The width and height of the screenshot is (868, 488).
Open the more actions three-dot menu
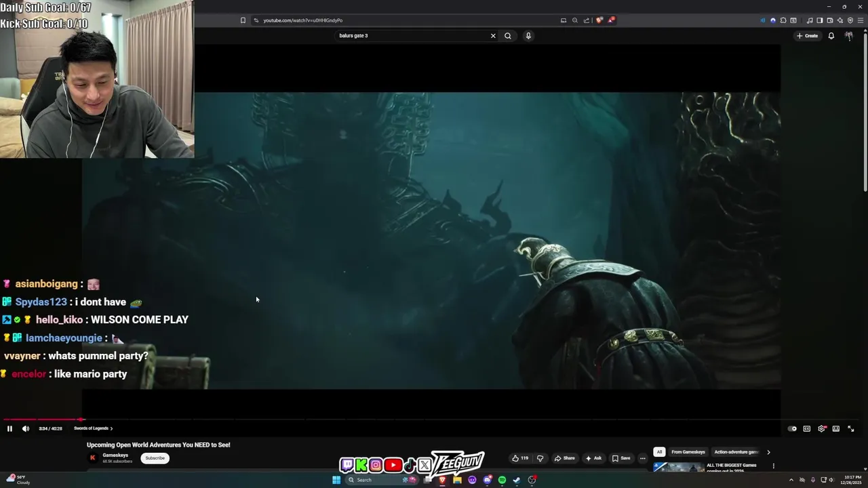click(643, 458)
